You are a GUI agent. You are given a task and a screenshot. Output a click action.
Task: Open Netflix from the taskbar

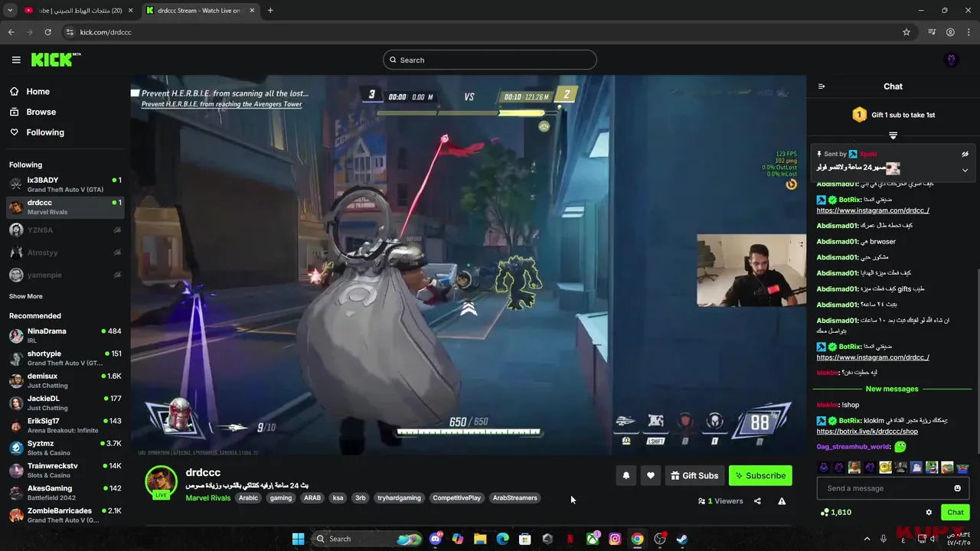coord(570,539)
